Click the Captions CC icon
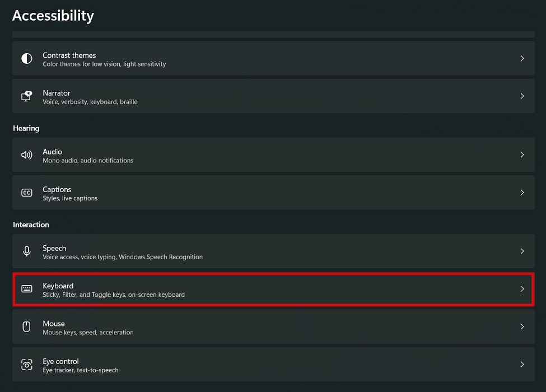Viewport: 546px width, 392px height. click(26, 193)
